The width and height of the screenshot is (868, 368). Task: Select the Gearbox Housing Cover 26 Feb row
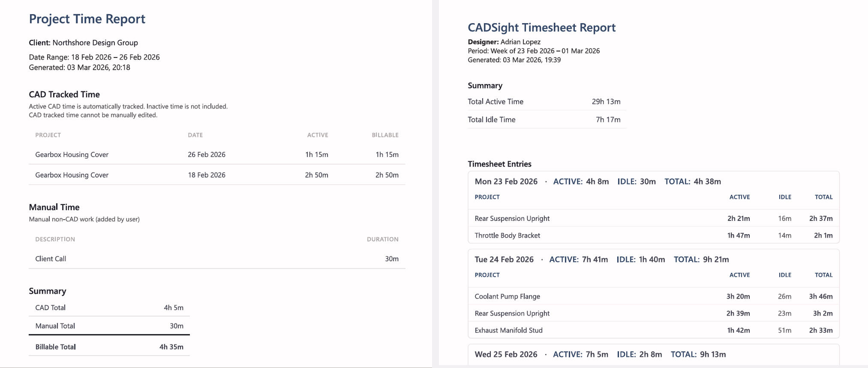216,154
